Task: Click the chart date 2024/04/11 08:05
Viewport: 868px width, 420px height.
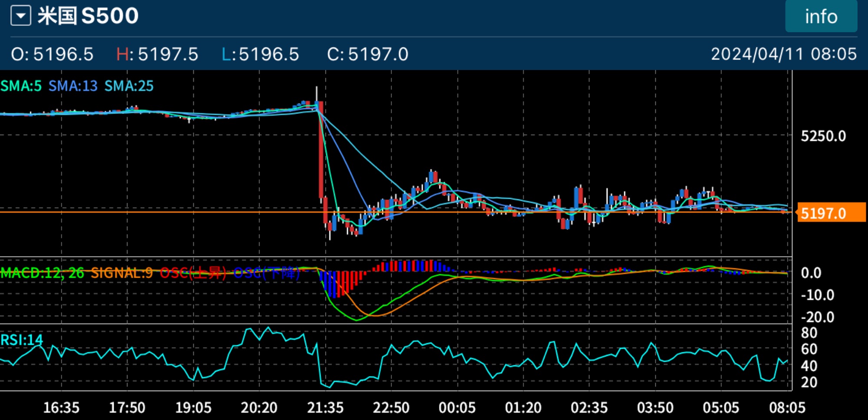Action: [x=783, y=54]
